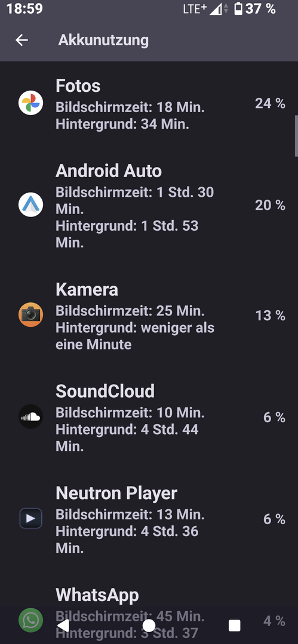298x644 pixels.
Task: Tap the Neutron Player play icon
Action: tap(31, 518)
